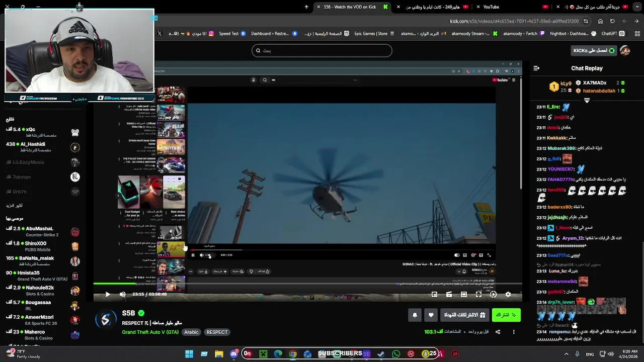
Task: Open the three-dot more options menu
Action: 514,332
